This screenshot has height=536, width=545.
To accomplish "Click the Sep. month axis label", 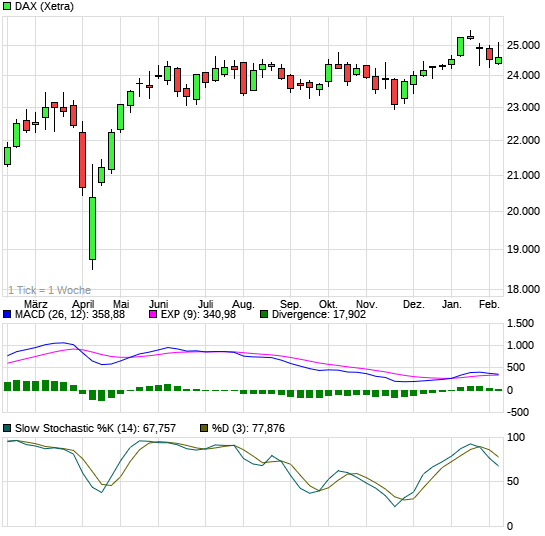I will coord(291,304).
